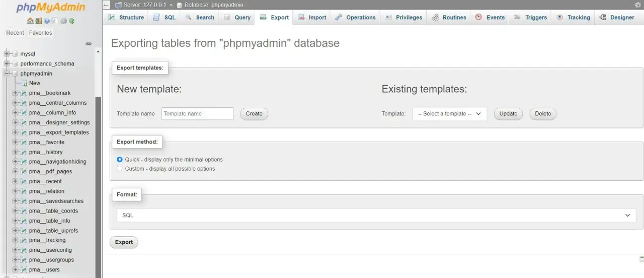The width and height of the screenshot is (644, 278).
Task: Open navigation panel settings gear icon
Action: [x=63, y=21]
